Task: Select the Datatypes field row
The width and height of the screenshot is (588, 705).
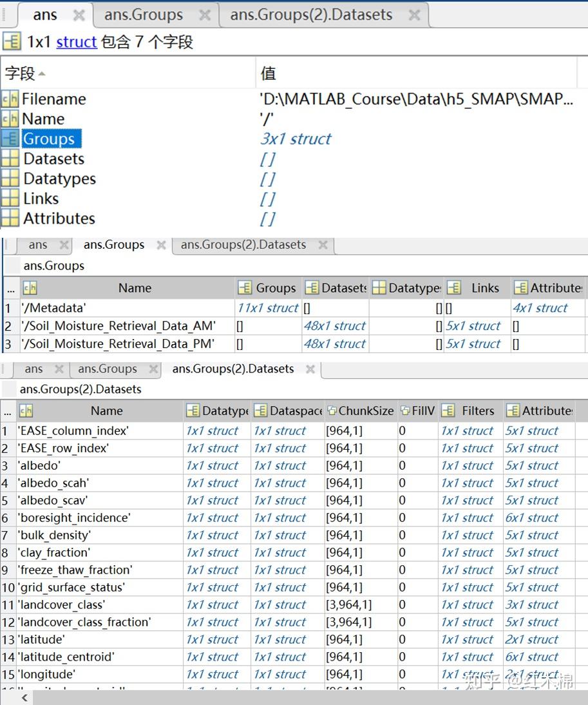Action: click(x=289, y=179)
